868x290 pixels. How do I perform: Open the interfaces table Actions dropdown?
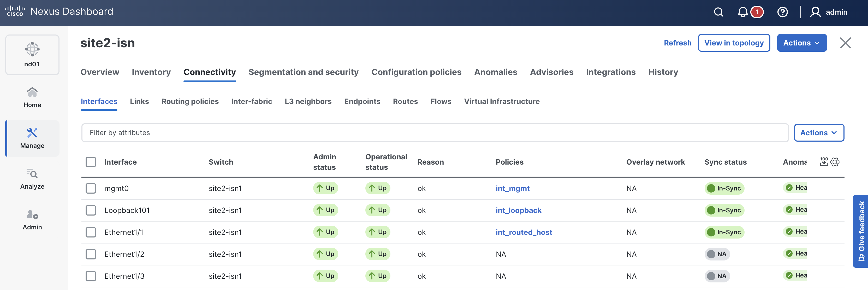(x=818, y=132)
